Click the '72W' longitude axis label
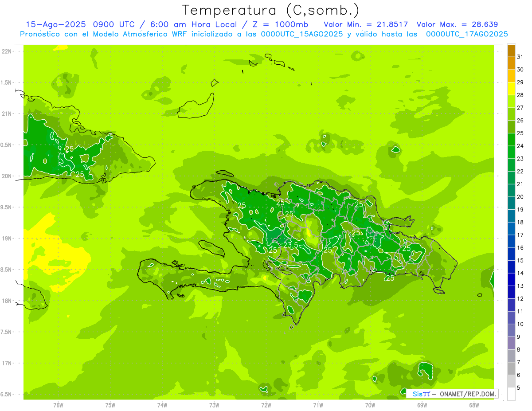 coord(266,405)
